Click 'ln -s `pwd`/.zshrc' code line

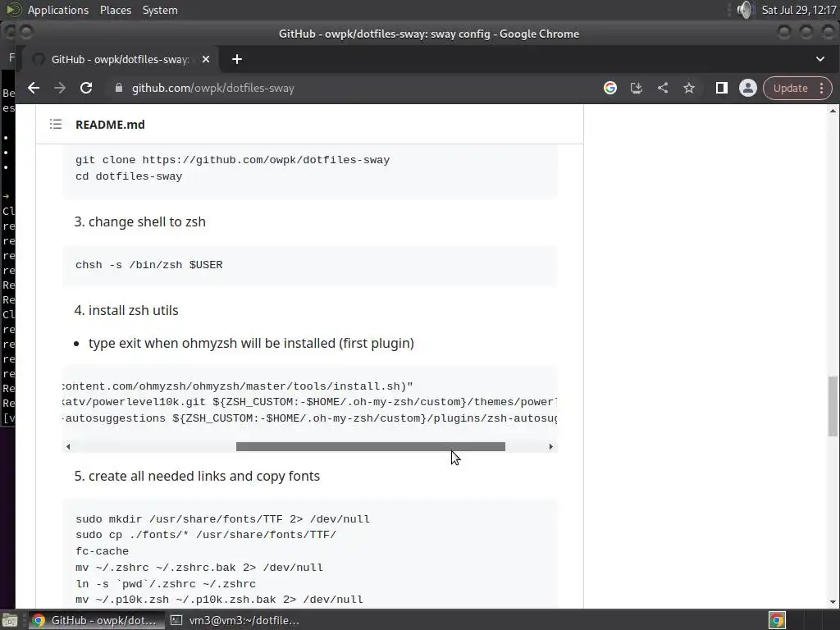coord(166,584)
